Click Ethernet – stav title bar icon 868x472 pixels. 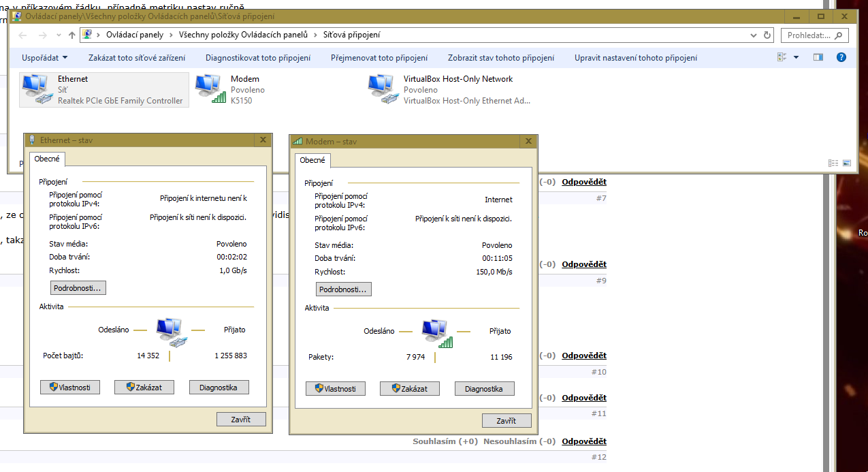tap(32, 140)
